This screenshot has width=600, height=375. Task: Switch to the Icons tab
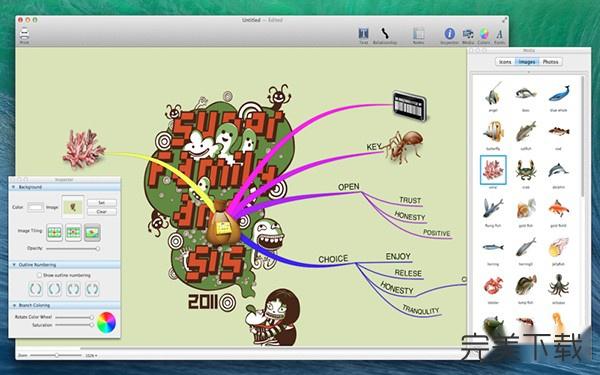(x=505, y=62)
